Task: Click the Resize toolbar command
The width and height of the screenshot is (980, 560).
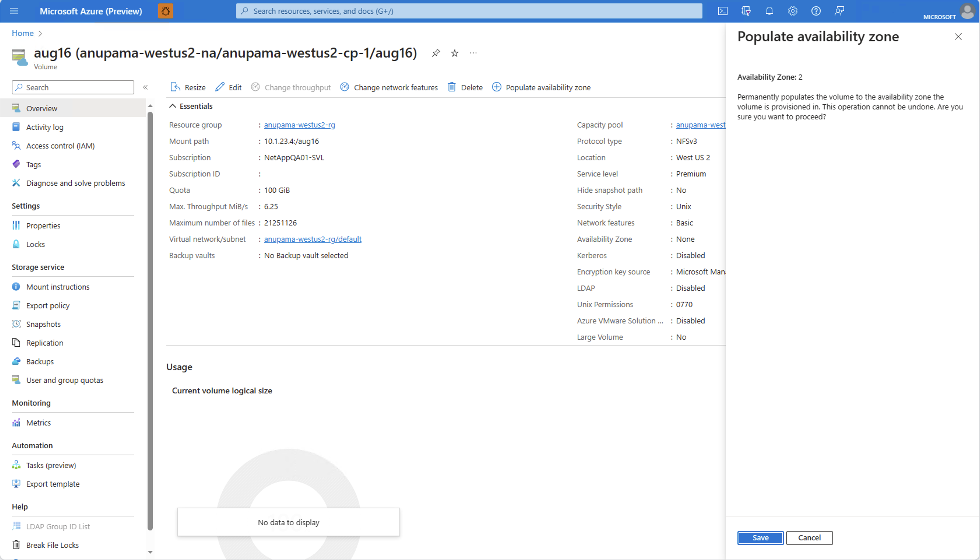Action: pos(188,87)
